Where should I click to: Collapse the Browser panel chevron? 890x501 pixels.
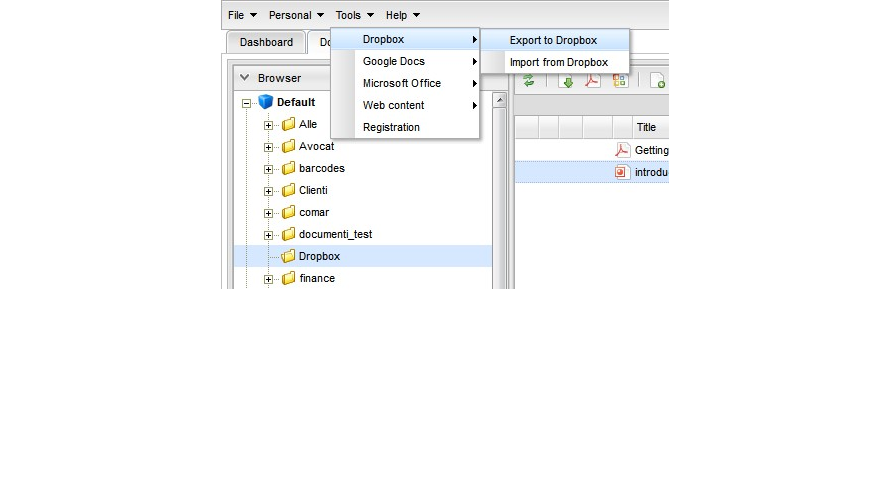point(245,77)
